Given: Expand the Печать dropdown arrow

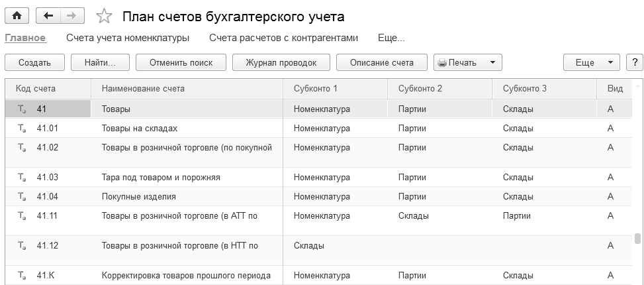Looking at the screenshot, I should click(x=492, y=63).
